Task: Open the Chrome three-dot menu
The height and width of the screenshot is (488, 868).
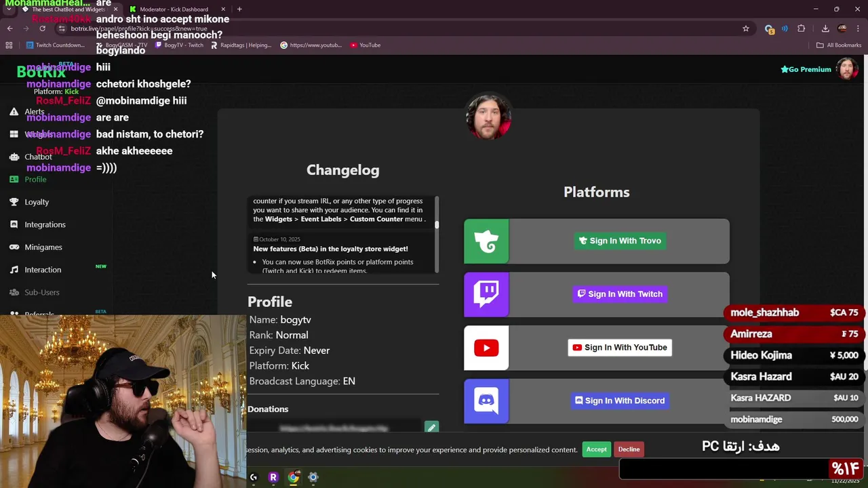Action: tap(858, 28)
